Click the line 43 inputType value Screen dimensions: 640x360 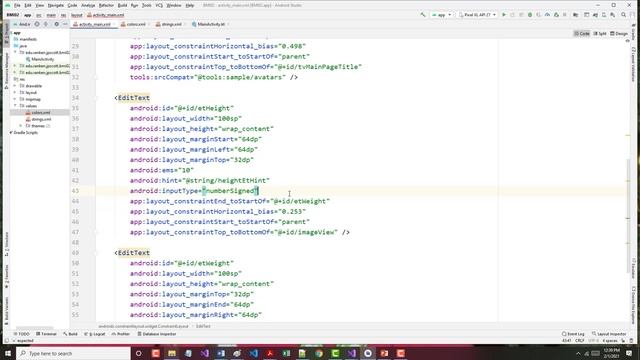[x=230, y=191]
